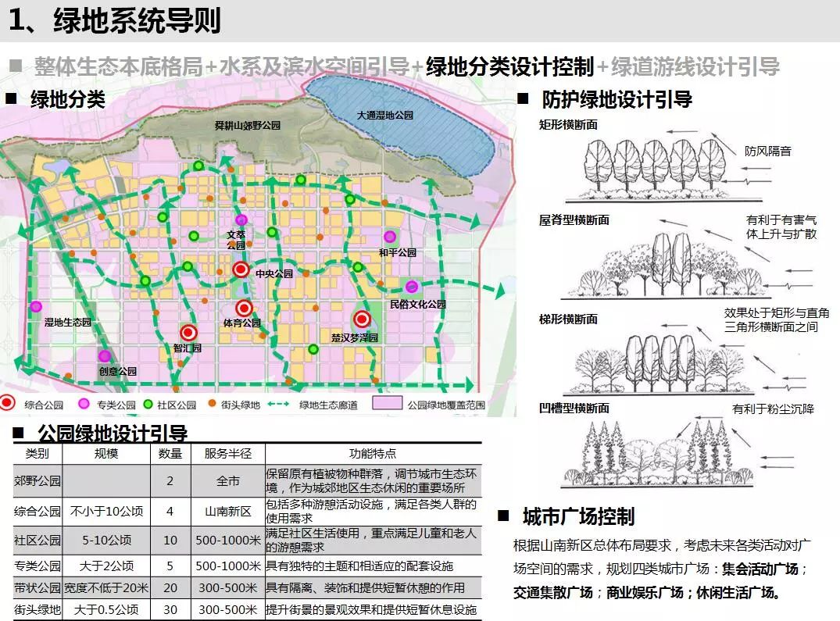
Task: Click the 规模 table header
Action: point(106,453)
